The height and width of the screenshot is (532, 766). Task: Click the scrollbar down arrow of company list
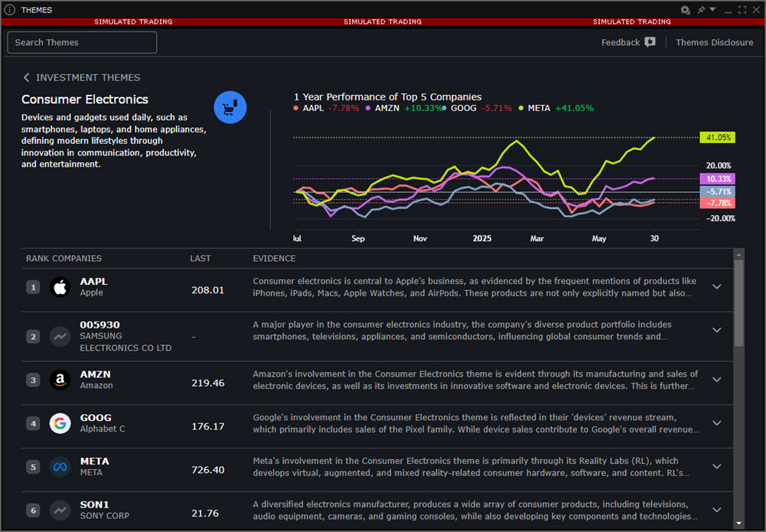point(738,524)
